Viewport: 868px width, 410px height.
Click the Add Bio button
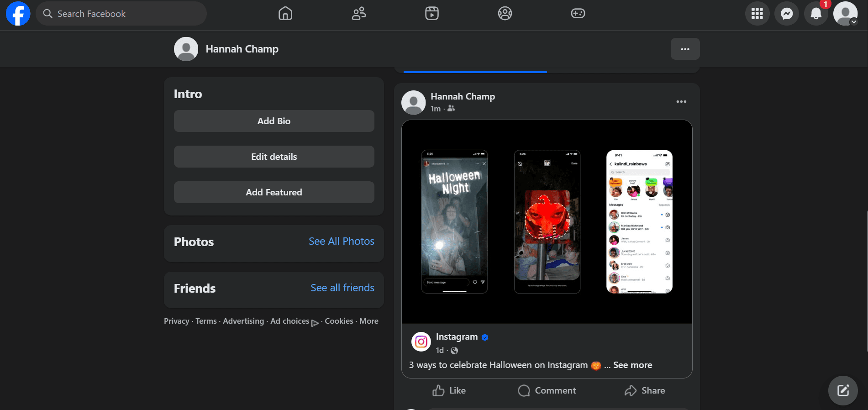[x=274, y=121]
